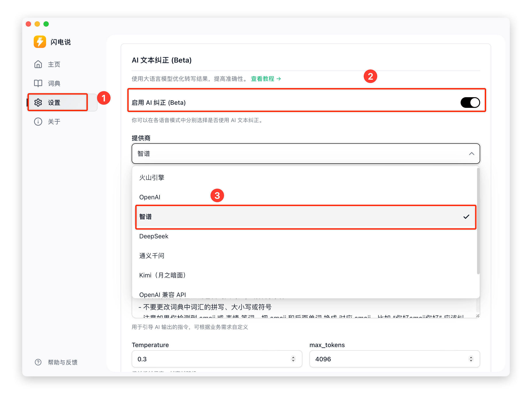Image resolution: width=532 pixels, height=403 pixels.
Task: Click the lightning bolt app logo
Action: tap(40, 42)
